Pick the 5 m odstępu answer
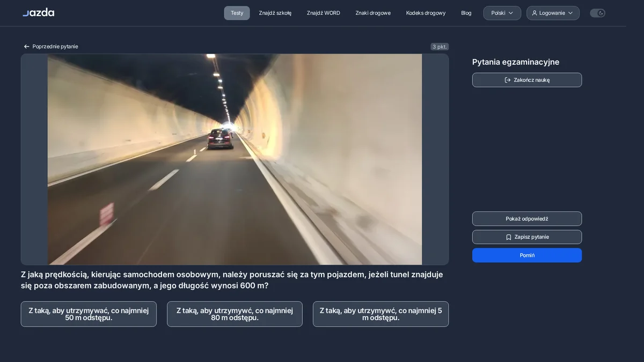The width and height of the screenshot is (644, 362). 380,314
